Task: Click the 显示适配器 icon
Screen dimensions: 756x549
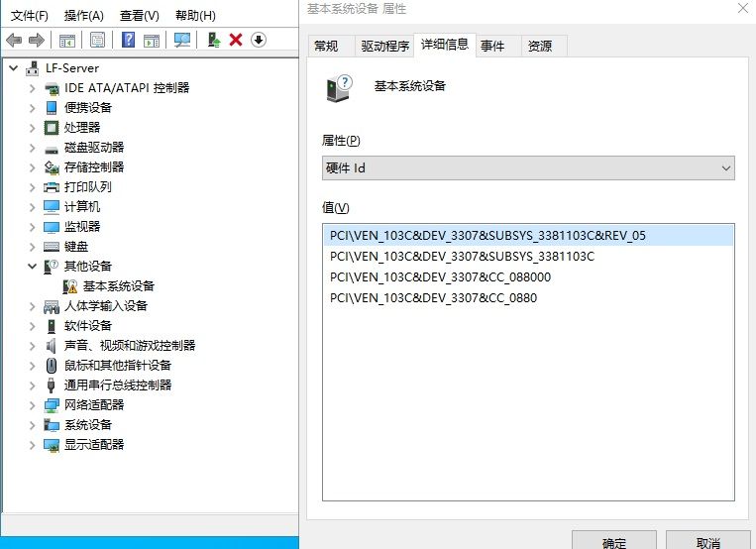Action: (52, 445)
